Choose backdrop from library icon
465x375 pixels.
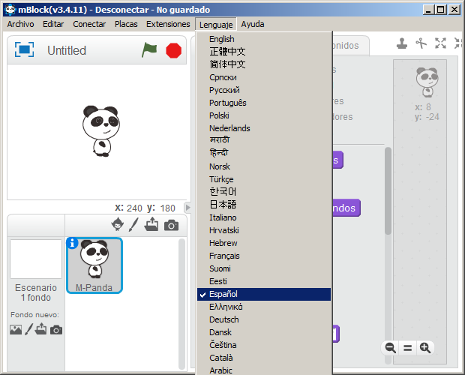point(16,330)
